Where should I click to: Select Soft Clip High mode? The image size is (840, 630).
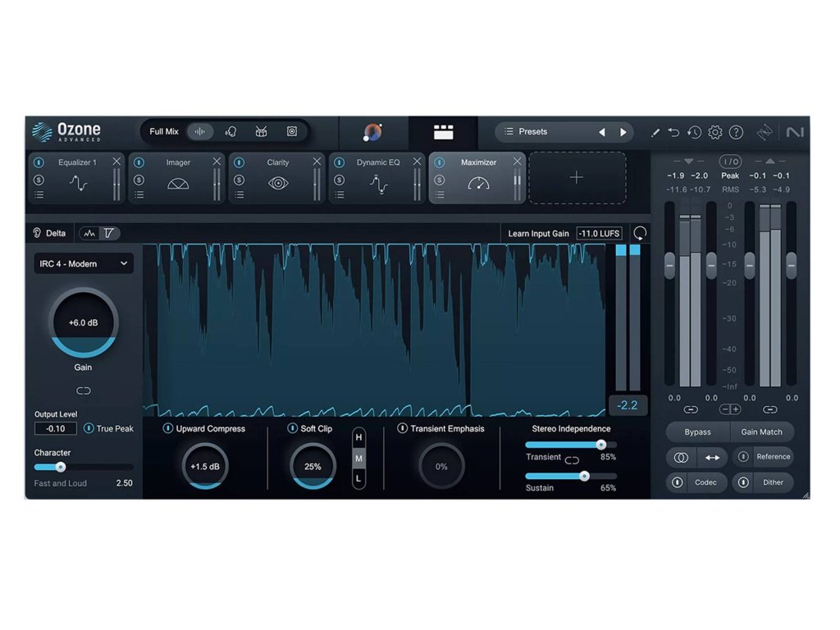pyautogui.click(x=359, y=438)
